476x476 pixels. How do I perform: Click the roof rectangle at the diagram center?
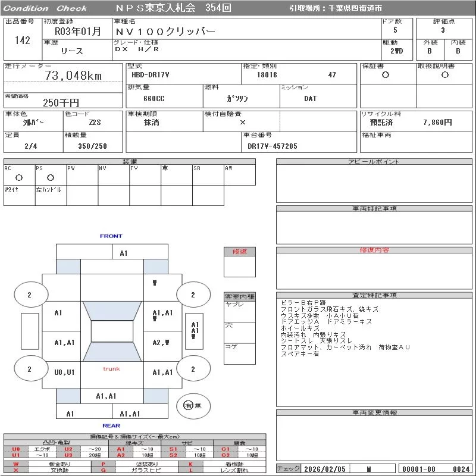112,331
